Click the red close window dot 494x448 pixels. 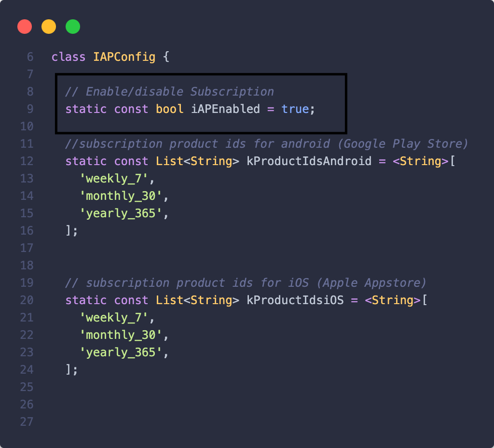tap(25, 27)
